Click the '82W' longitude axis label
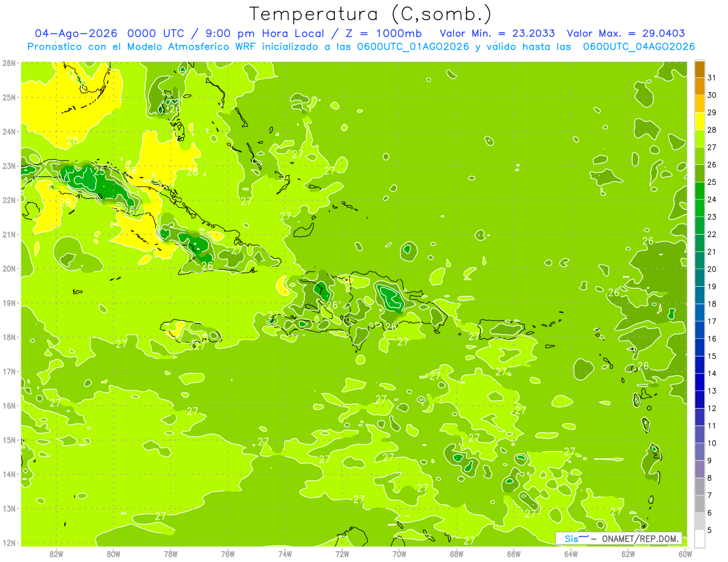Image resolution: width=728 pixels, height=562 pixels. point(56,554)
